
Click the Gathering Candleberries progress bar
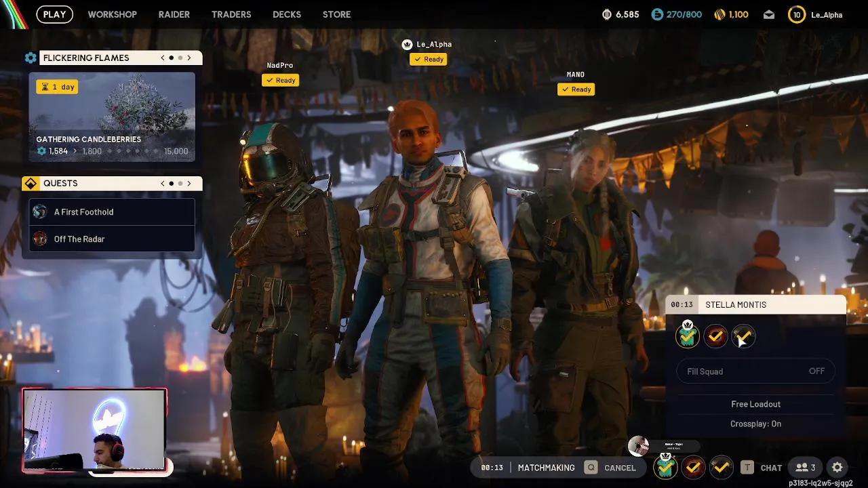(x=112, y=151)
